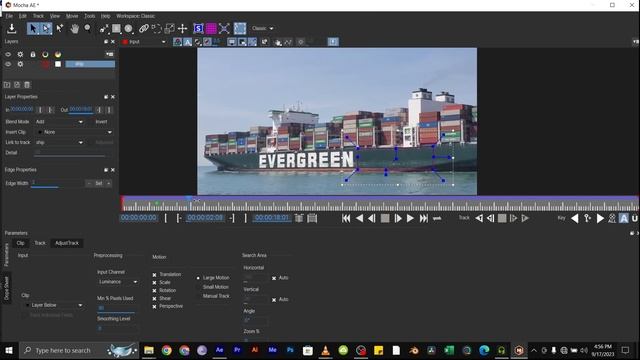640x360 pixels.
Task: Toggle visibility eye of ship layer
Action: coord(8,64)
